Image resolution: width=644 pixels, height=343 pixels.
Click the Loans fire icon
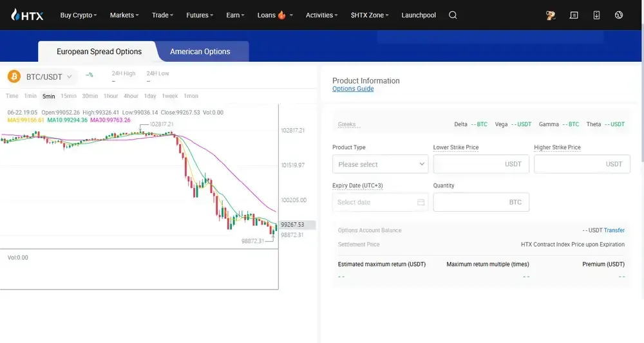coord(282,15)
